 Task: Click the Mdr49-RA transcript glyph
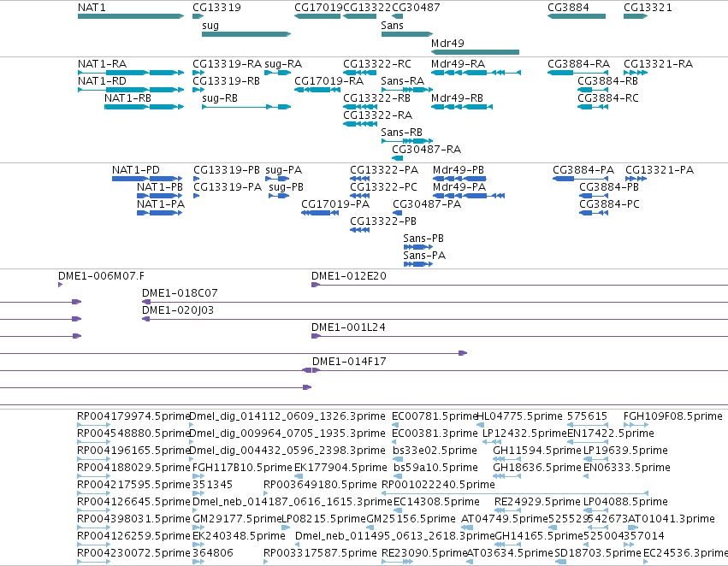click(476, 73)
